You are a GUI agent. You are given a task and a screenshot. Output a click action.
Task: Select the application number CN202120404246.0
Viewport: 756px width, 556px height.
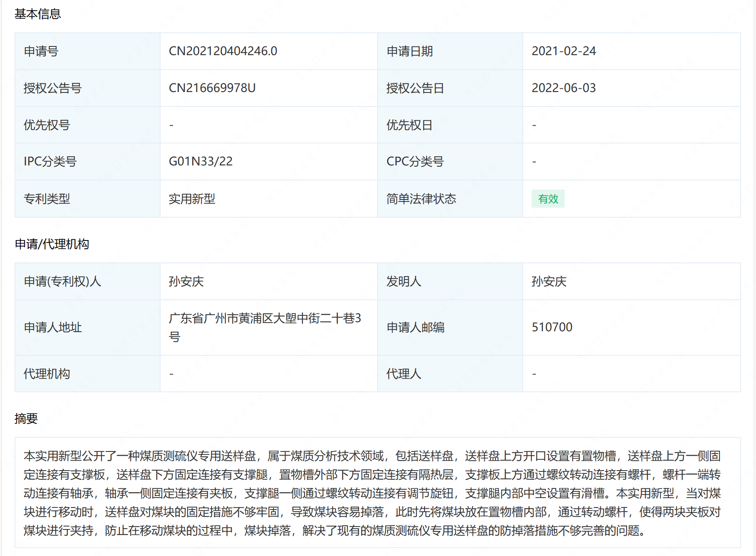click(223, 51)
